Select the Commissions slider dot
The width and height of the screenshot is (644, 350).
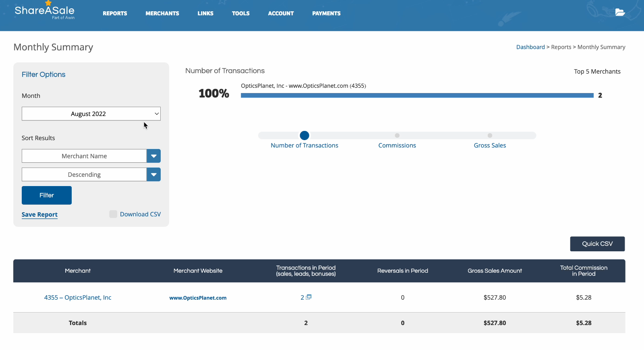coord(397,135)
